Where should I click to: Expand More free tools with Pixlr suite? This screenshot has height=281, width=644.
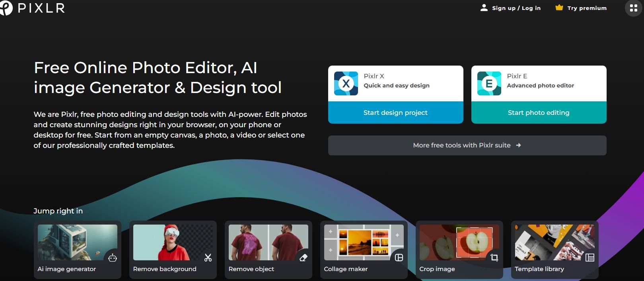click(467, 145)
